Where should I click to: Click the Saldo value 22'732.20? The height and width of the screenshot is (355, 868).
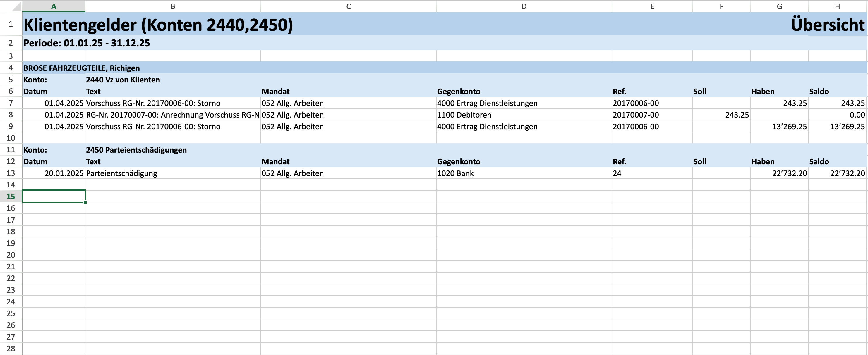coord(847,173)
